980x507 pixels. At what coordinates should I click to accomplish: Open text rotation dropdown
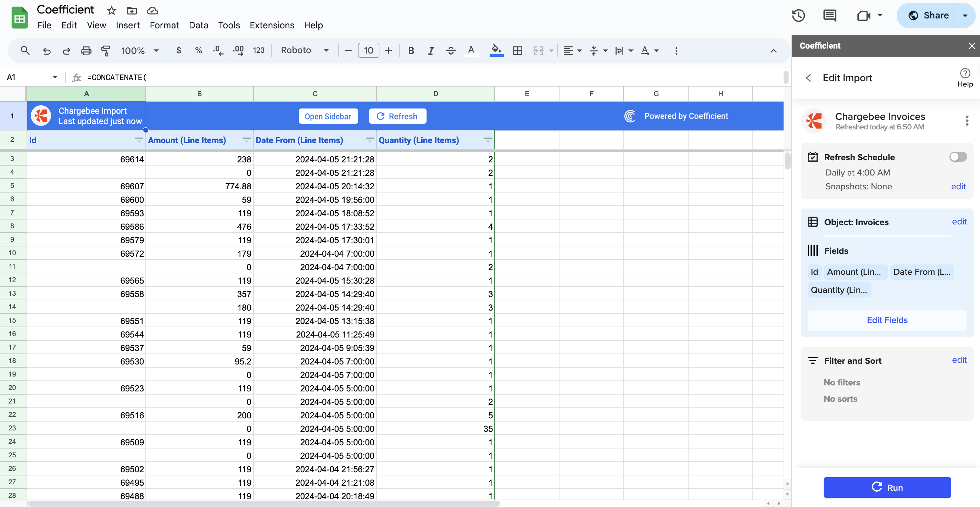coord(650,51)
